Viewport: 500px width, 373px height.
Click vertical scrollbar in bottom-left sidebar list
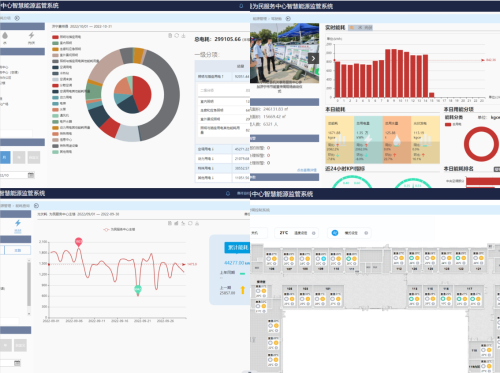(29, 284)
